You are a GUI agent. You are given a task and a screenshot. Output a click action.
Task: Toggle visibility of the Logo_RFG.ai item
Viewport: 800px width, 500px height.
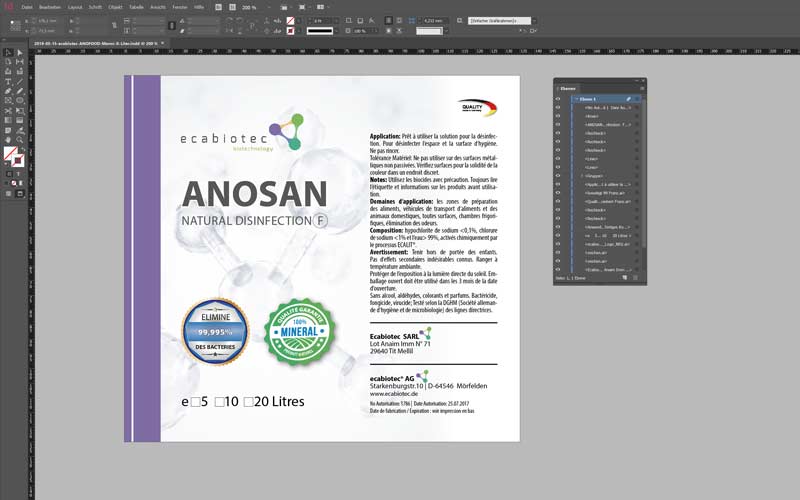point(558,244)
